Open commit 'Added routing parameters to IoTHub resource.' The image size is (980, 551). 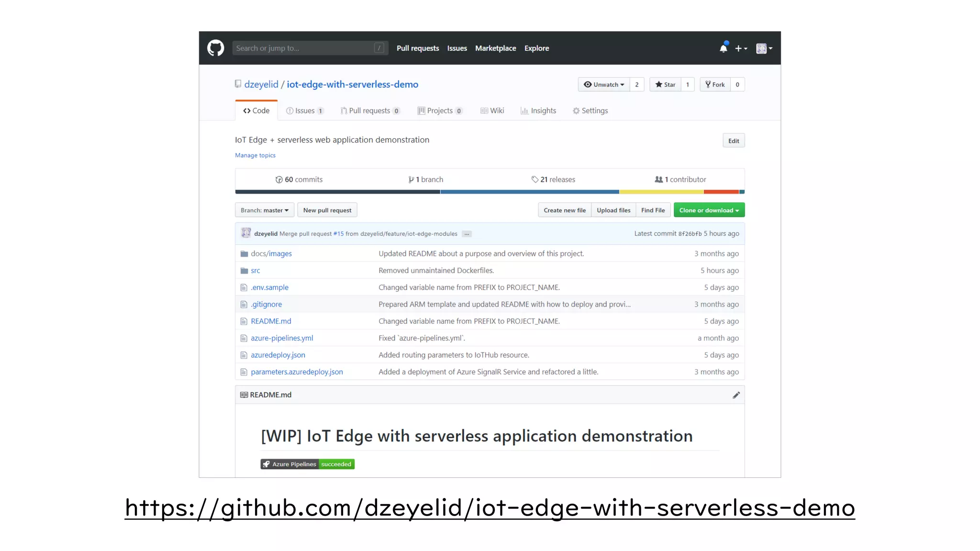pos(454,355)
